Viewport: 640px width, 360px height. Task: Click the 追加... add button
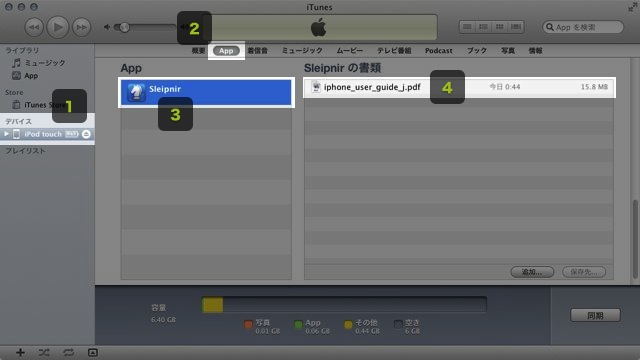(532, 272)
